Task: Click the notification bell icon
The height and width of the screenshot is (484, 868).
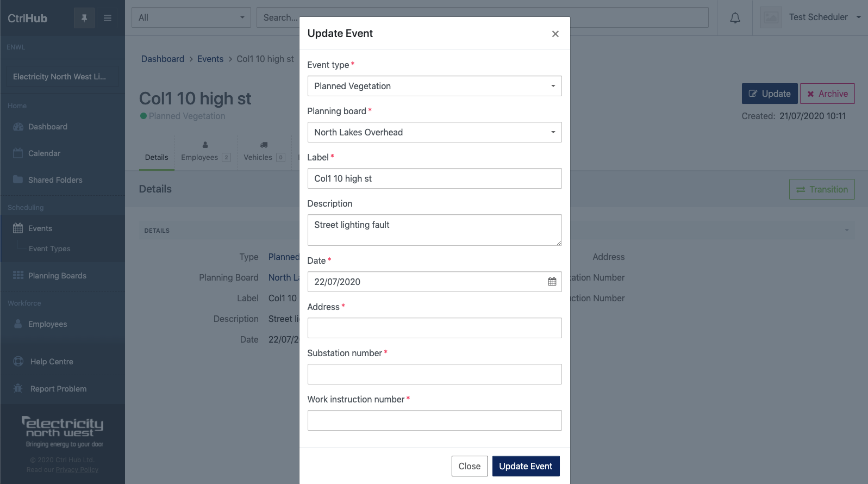Action: 735,18
